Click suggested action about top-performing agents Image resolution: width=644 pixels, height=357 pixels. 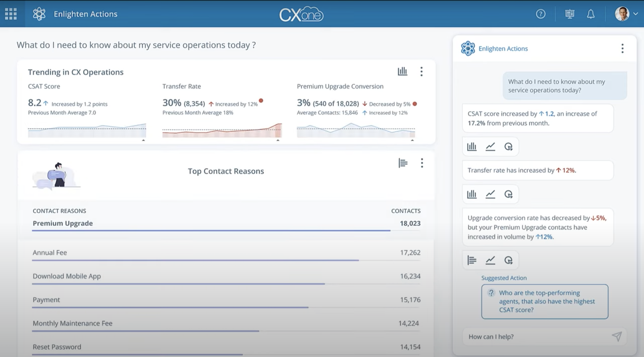coord(545,302)
